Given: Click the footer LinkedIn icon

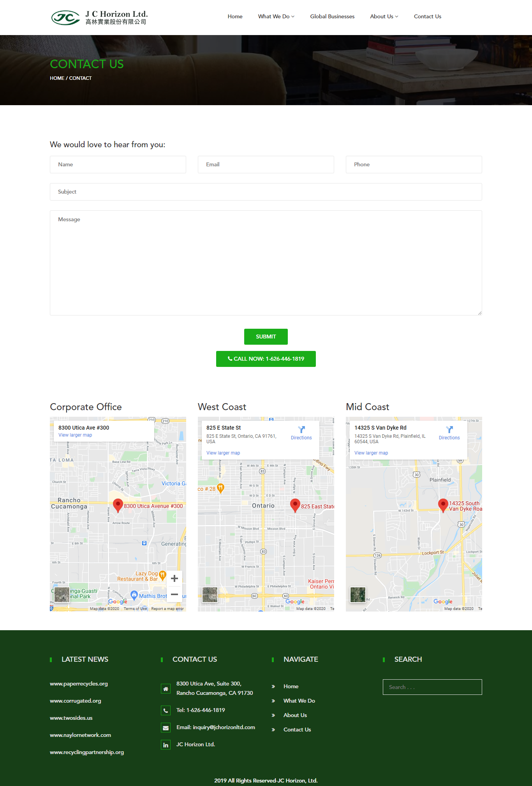Looking at the screenshot, I should (166, 745).
